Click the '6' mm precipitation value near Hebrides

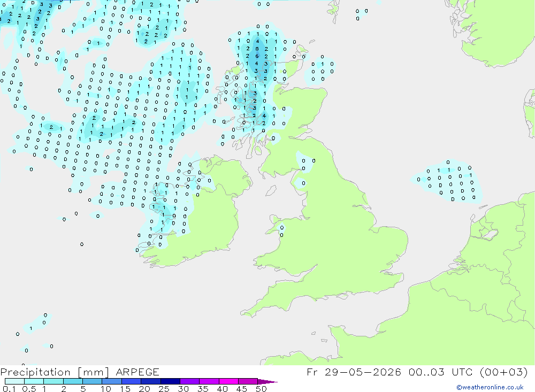(257, 56)
